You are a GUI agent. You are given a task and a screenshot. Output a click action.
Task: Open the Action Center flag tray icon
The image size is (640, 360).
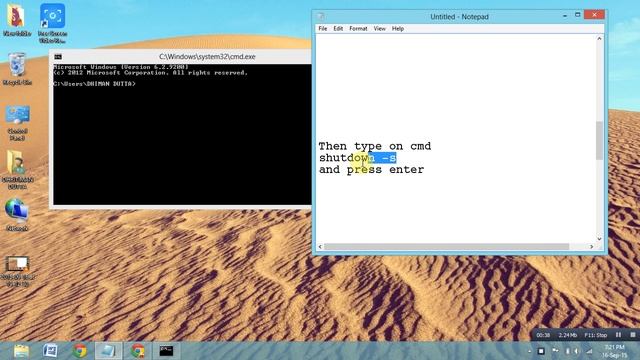click(x=555, y=351)
